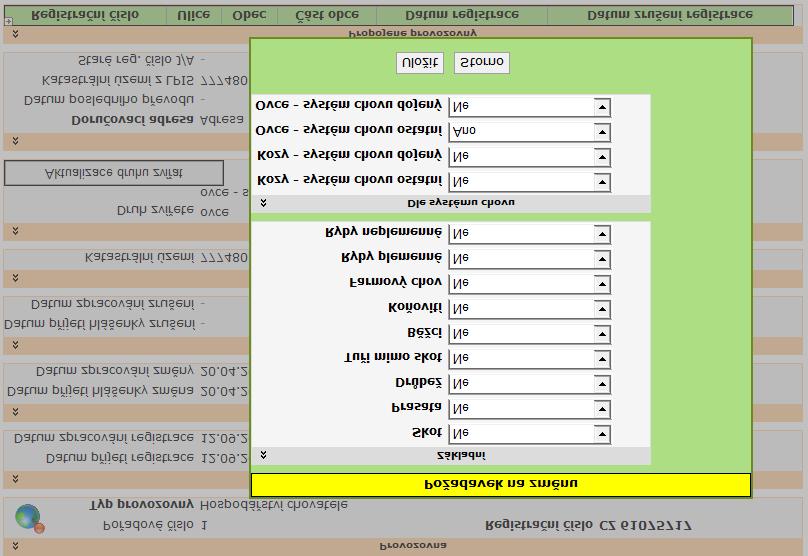808x556 pixels.
Task: Click the Registrační číslo column header
Action: tap(85, 15)
